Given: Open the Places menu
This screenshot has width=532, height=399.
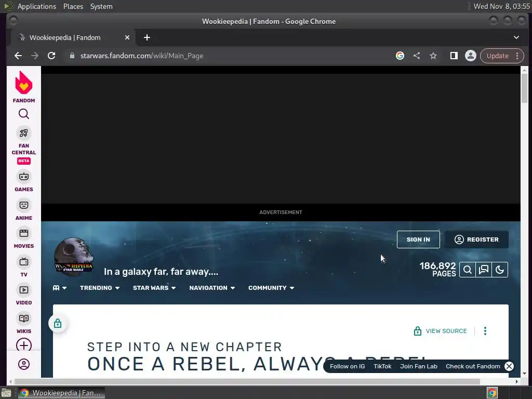Looking at the screenshot, I should (73, 6).
